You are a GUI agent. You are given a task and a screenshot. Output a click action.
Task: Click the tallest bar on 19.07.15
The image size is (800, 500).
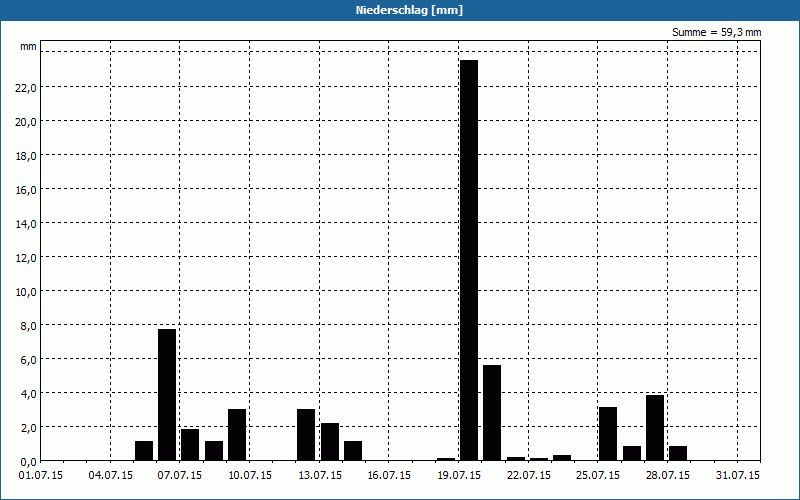click(x=469, y=260)
